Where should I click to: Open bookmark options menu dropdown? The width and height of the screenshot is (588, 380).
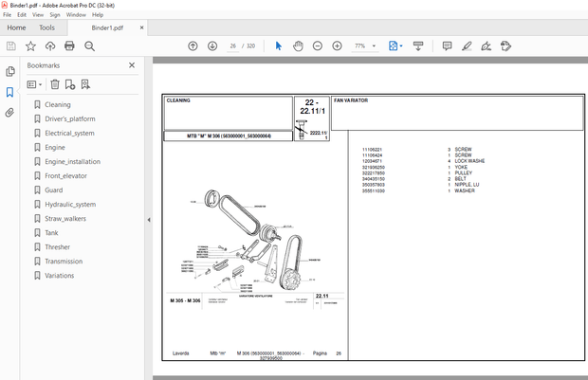[34, 84]
